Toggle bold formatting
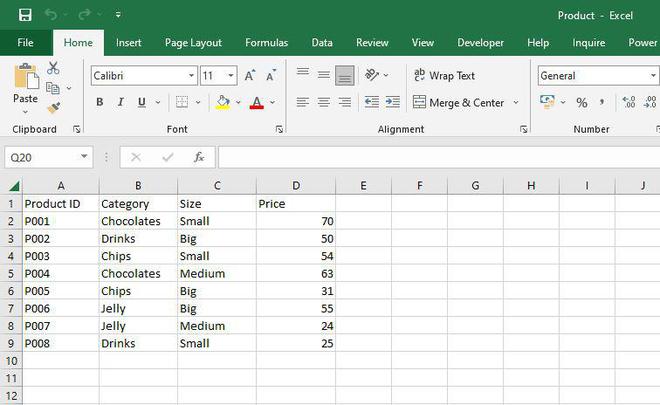The width and height of the screenshot is (660, 405). pyautogui.click(x=100, y=102)
